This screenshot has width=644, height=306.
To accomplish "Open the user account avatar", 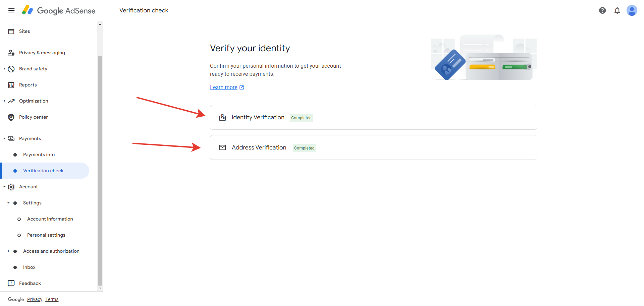I will (x=632, y=10).
